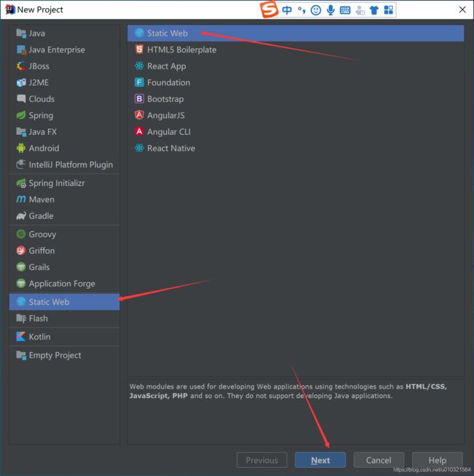Click the Sogou microphone voice input

(330, 10)
